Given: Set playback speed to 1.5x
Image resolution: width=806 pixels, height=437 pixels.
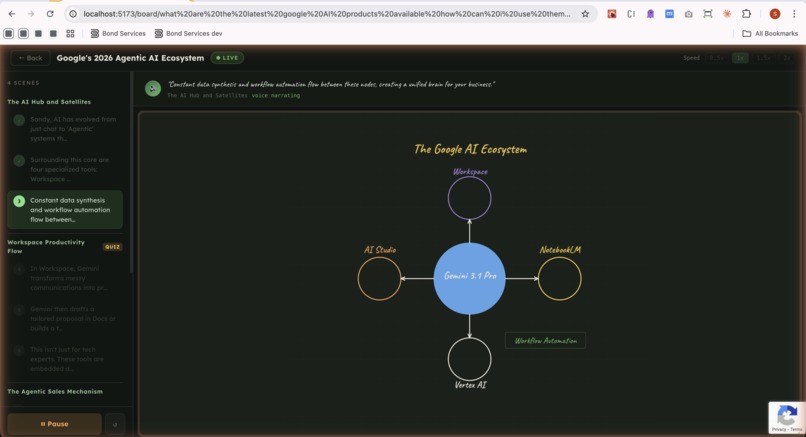Looking at the screenshot, I should tap(763, 58).
